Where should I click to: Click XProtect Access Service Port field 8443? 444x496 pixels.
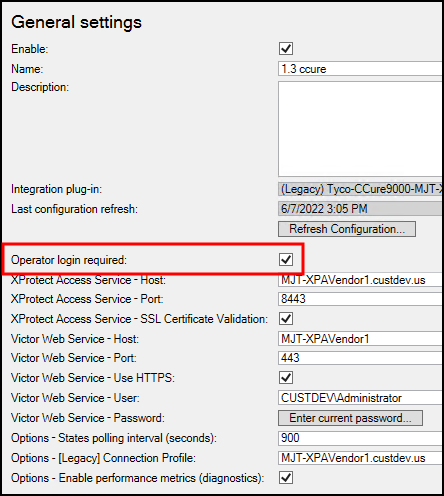coord(360,299)
